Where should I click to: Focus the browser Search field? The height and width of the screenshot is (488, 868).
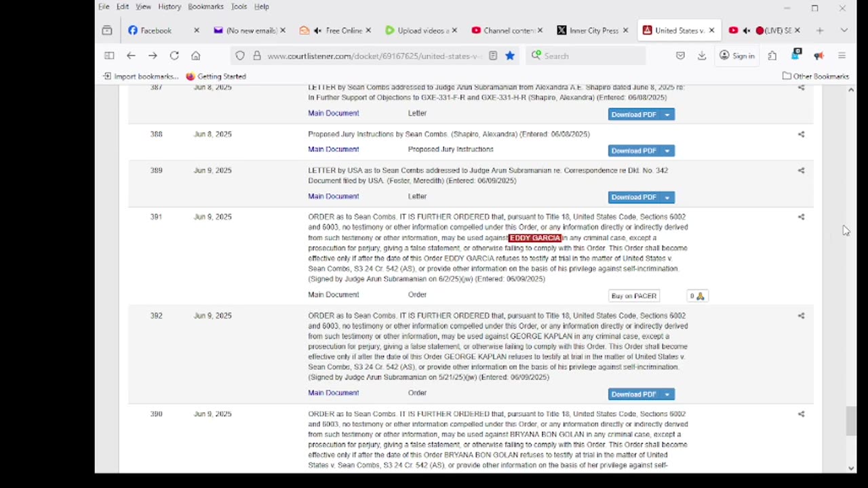pyautogui.click(x=587, y=56)
